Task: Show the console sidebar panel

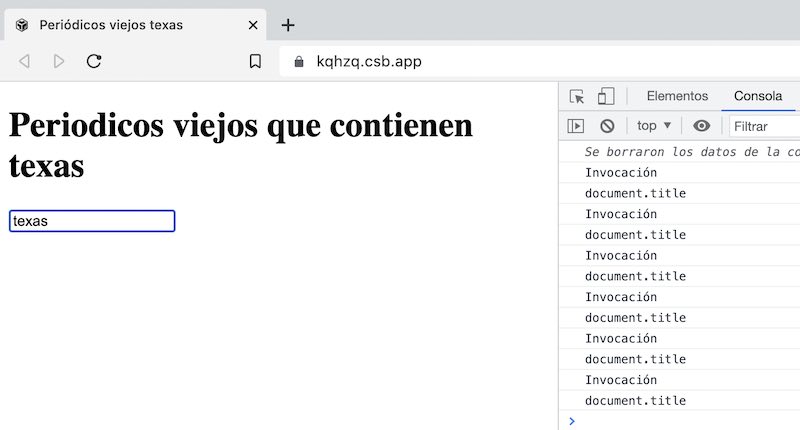Action: coord(575,126)
